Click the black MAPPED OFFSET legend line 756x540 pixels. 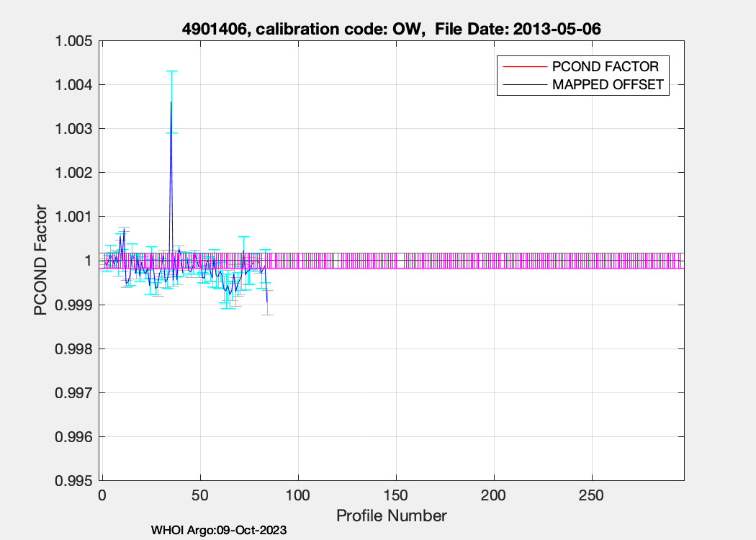click(524, 85)
